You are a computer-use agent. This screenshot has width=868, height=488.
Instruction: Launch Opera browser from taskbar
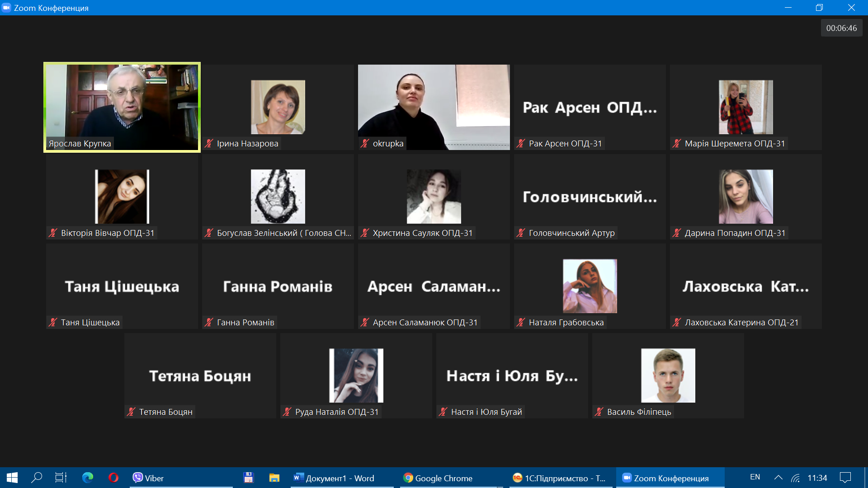click(113, 478)
